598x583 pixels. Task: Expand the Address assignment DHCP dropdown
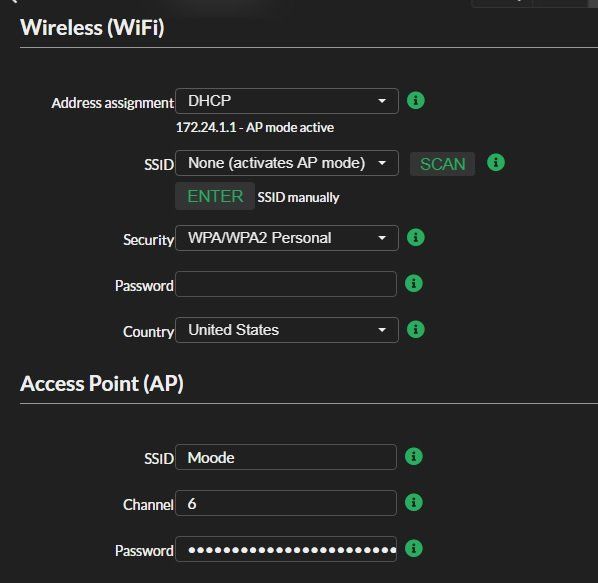point(287,101)
